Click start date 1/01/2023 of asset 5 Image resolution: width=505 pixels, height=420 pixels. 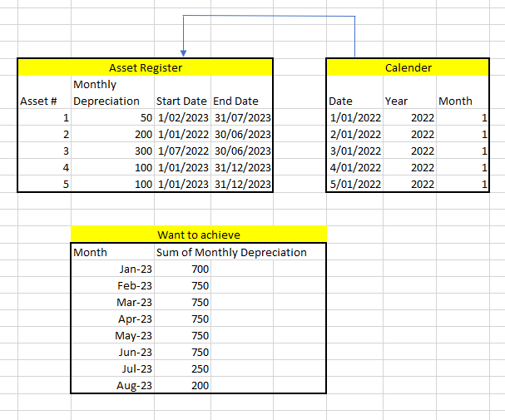[x=182, y=184]
